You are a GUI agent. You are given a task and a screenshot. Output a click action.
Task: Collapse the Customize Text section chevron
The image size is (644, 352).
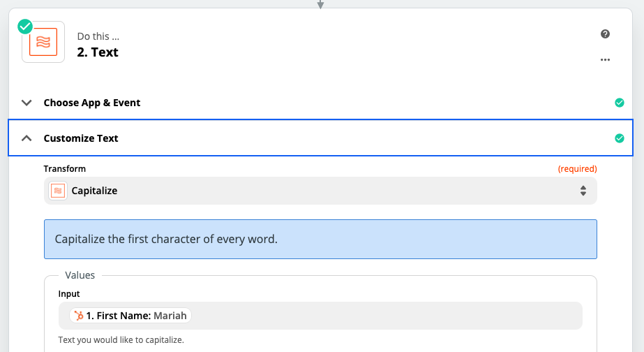pyautogui.click(x=27, y=138)
